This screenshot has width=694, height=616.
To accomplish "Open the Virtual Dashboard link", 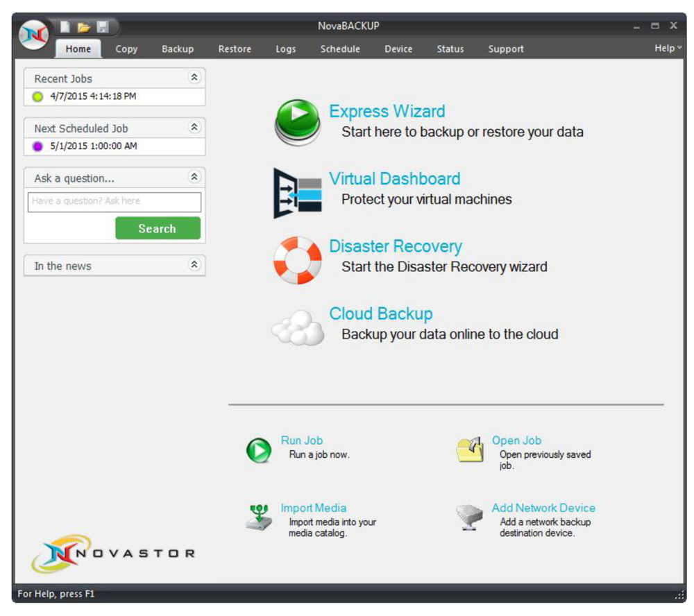I will tap(394, 179).
